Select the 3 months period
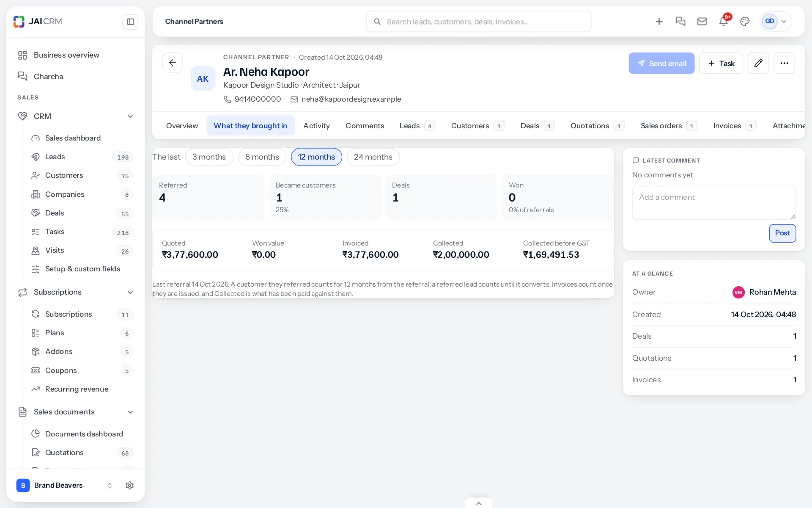The height and width of the screenshot is (508, 812). pyautogui.click(x=209, y=157)
